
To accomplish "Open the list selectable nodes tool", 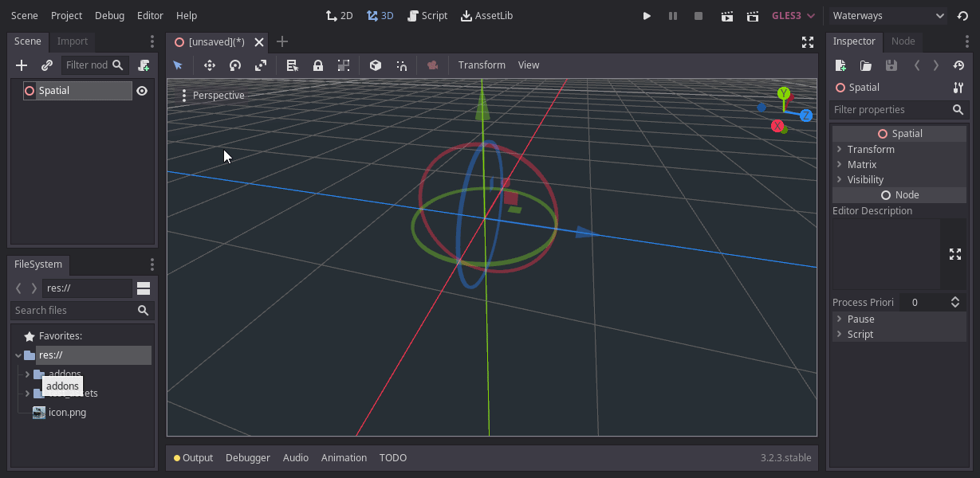I will (293, 65).
